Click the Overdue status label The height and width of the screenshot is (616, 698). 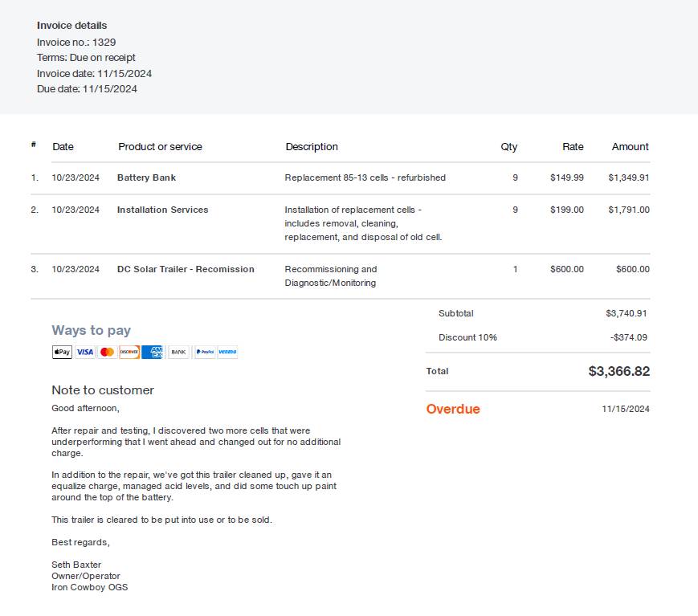(453, 409)
